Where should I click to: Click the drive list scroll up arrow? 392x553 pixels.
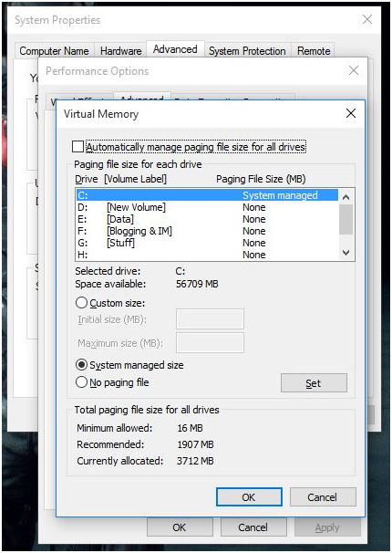pyautogui.click(x=346, y=197)
